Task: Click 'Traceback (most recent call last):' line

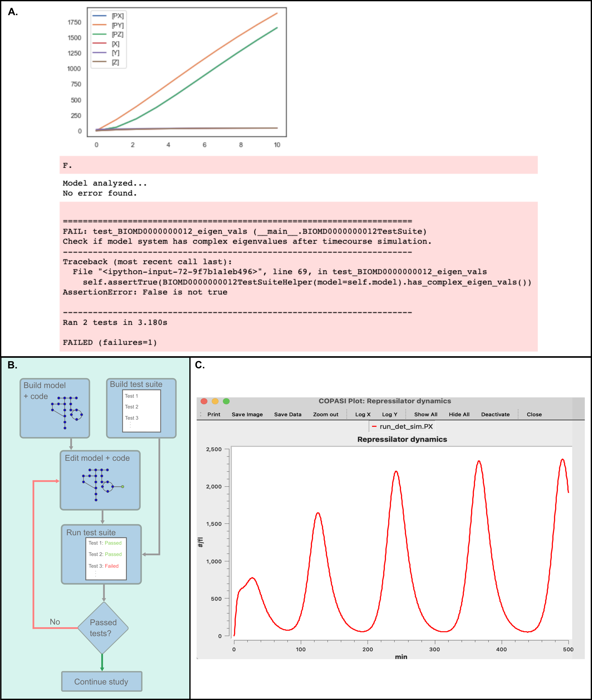Action: coord(147,262)
